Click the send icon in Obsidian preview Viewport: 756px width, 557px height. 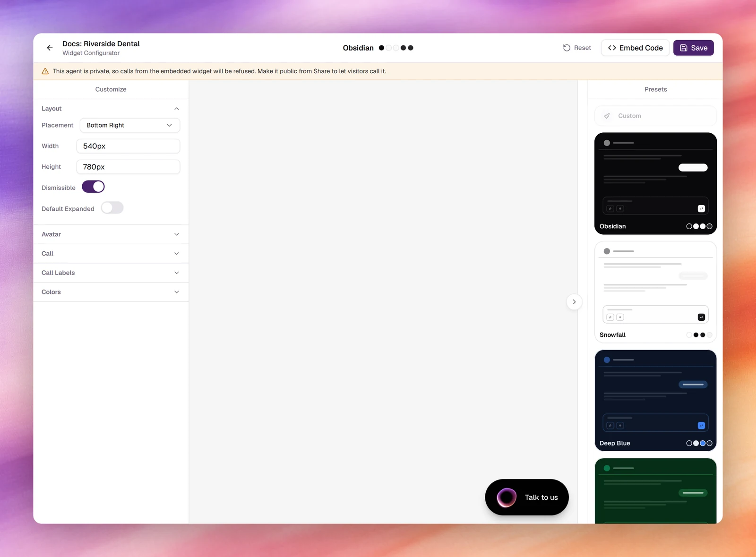click(x=701, y=208)
